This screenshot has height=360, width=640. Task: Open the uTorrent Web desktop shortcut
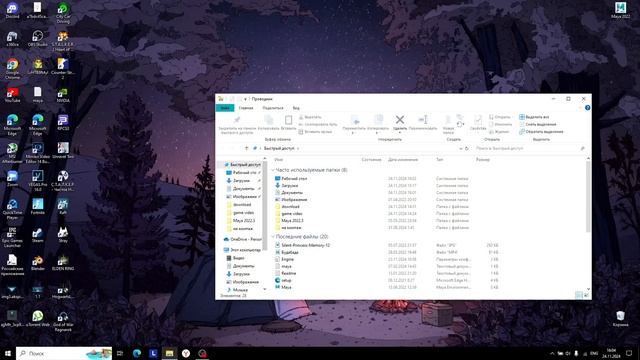click(x=38, y=318)
